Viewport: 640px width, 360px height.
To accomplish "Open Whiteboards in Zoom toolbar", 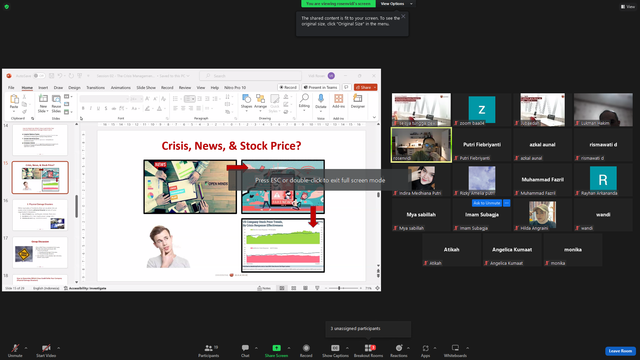I will coord(455,350).
